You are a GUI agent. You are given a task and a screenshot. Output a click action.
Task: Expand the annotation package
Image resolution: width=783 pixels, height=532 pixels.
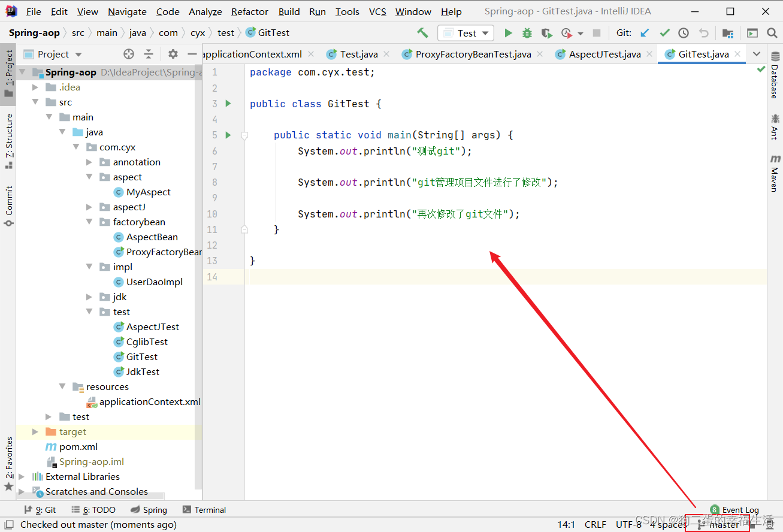89,162
